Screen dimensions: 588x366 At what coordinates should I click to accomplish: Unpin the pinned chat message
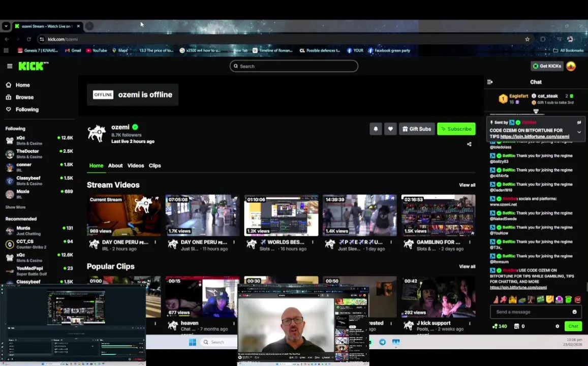579,122
